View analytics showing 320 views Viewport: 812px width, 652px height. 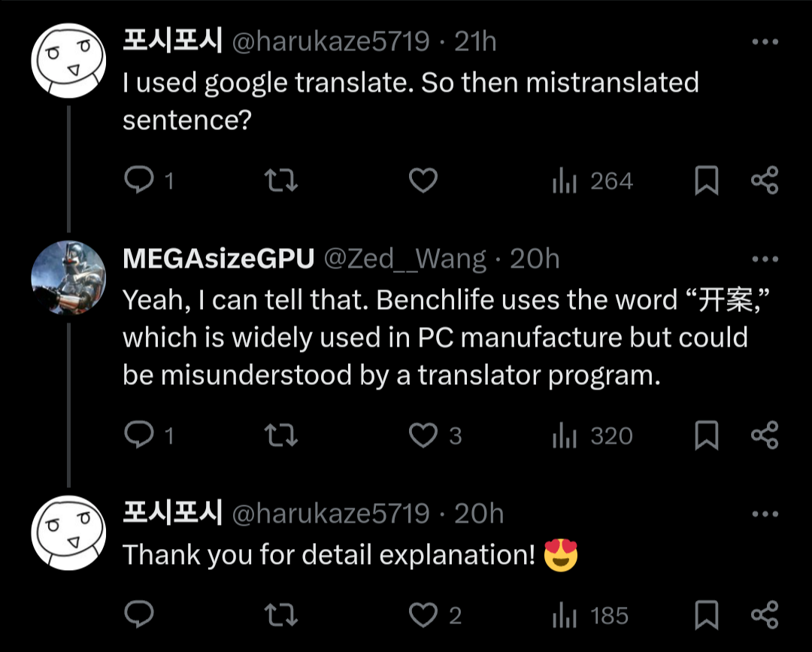592,435
